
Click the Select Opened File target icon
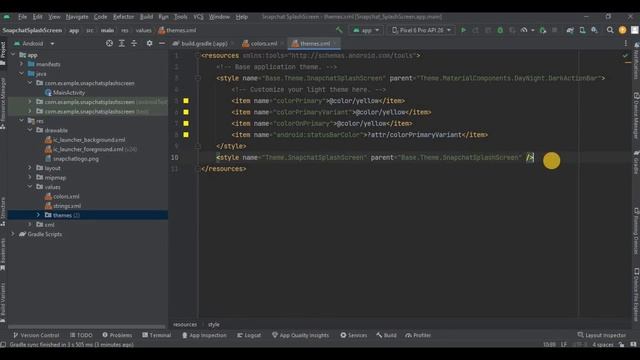[109, 43]
